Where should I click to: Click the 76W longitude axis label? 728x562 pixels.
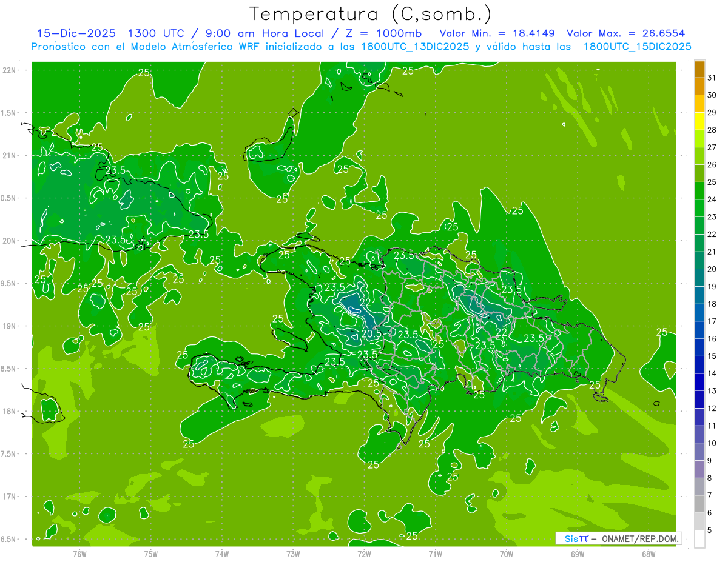point(79,554)
